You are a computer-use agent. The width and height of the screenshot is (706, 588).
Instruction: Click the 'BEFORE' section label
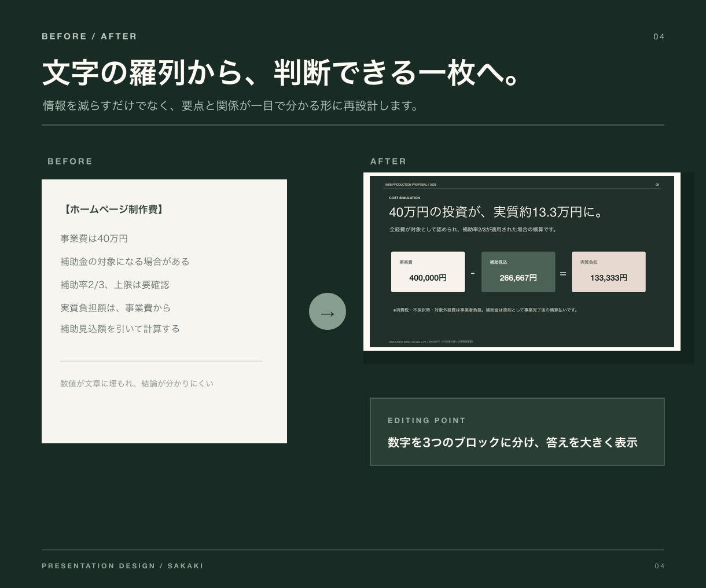(70, 161)
